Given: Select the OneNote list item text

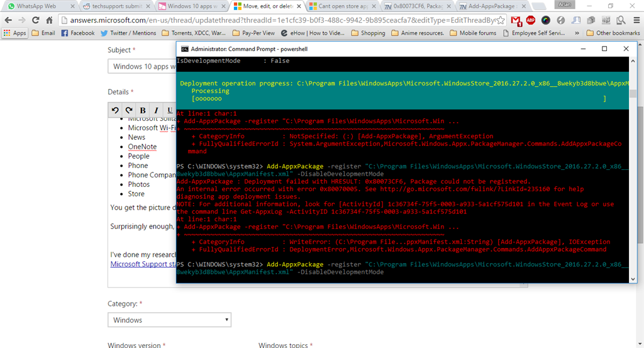Looking at the screenshot, I should 142,147.
